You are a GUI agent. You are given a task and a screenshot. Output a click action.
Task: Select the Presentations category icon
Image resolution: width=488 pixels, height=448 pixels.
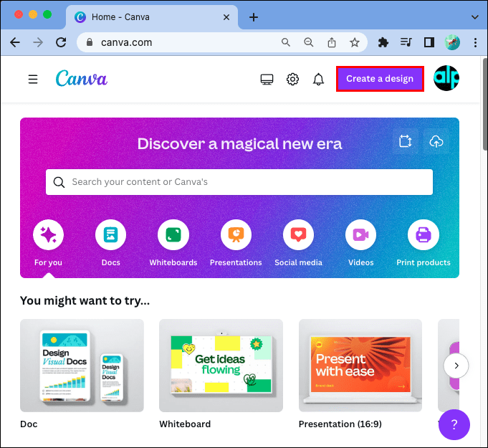click(x=236, y=234)
